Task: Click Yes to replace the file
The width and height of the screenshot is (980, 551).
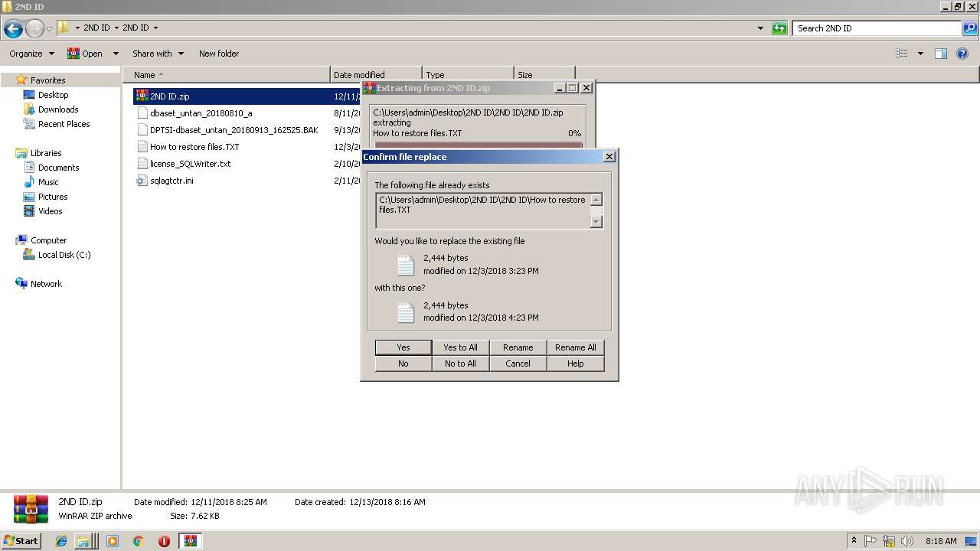Action: coord(403,347)
